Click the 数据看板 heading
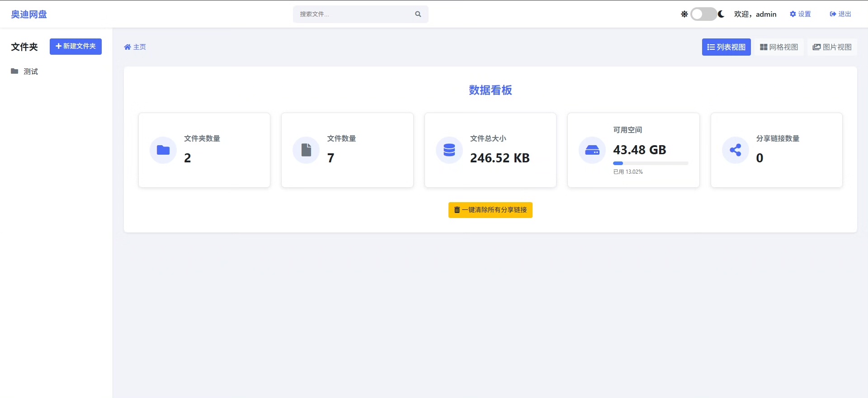868x398 pixels. [491, 90]
